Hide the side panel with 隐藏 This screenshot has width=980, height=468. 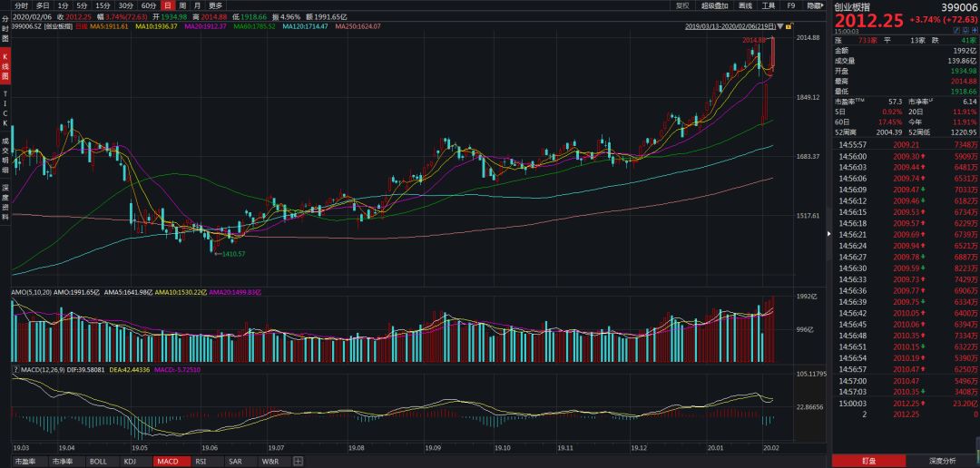pos(814,5)
